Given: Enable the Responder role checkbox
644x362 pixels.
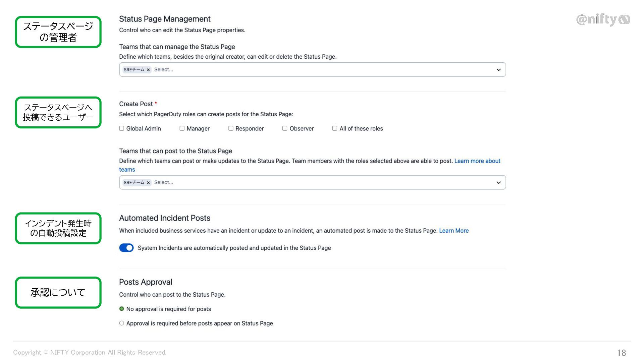Looking at the screenshot, I should pyautogui.click(x=231, y=128).
